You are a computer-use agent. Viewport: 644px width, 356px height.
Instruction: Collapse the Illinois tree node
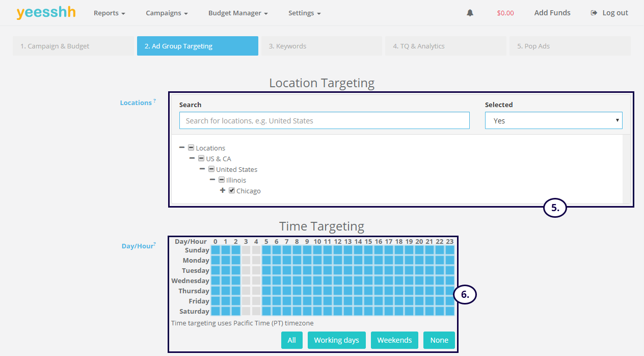pyautogui.click(x=212, y=180)
